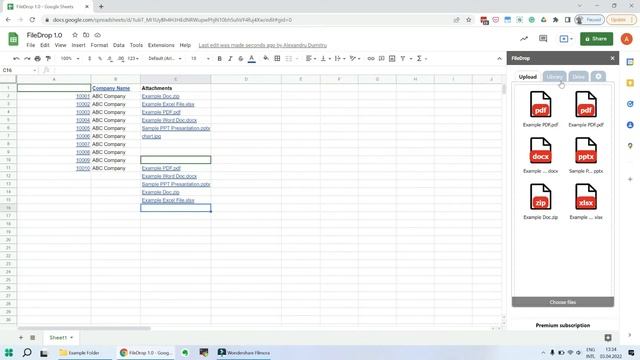Toggle italic formatting
Screen dimensions: 640x360
tap(230, 59)
